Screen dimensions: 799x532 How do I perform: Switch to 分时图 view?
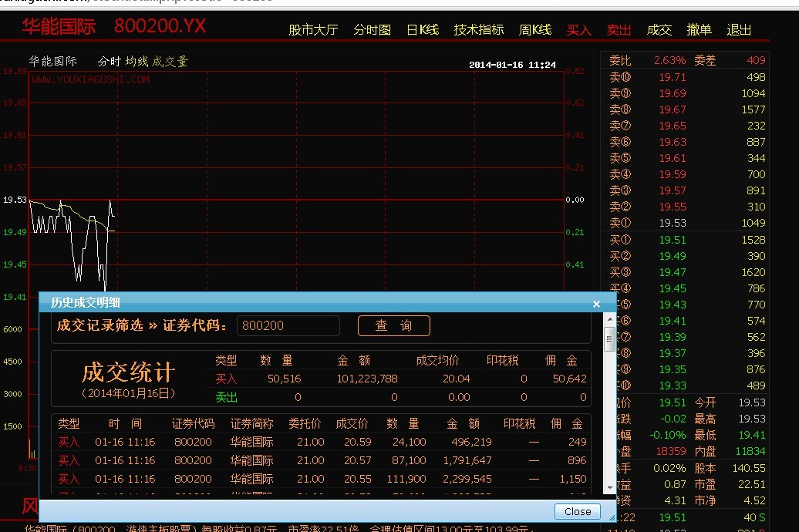click(372, 29)
